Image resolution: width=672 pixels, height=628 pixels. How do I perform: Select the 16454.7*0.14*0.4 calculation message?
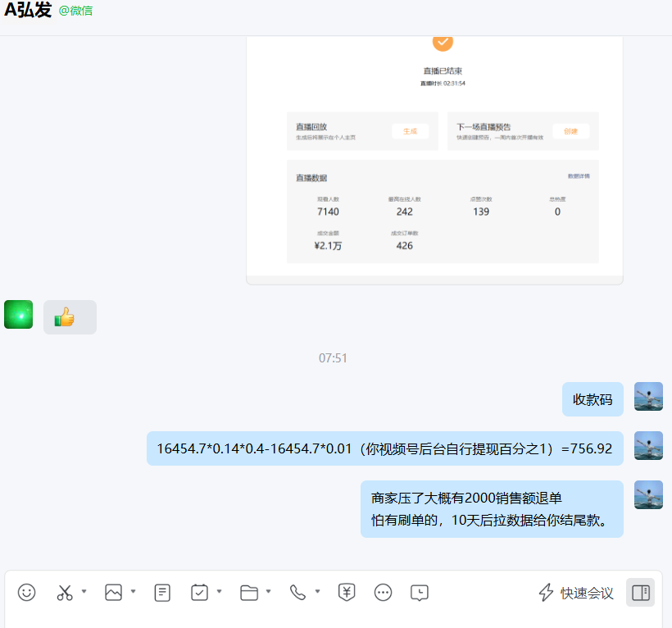point(385,448)
